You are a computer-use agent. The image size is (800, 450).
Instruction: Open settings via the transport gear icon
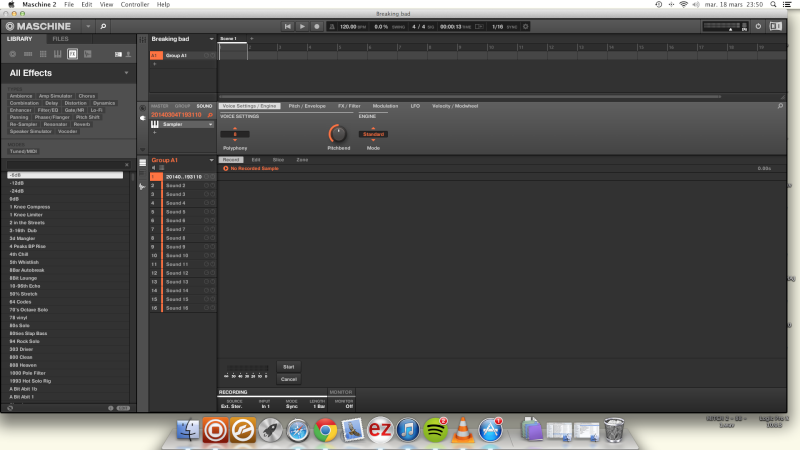[526, 27]
